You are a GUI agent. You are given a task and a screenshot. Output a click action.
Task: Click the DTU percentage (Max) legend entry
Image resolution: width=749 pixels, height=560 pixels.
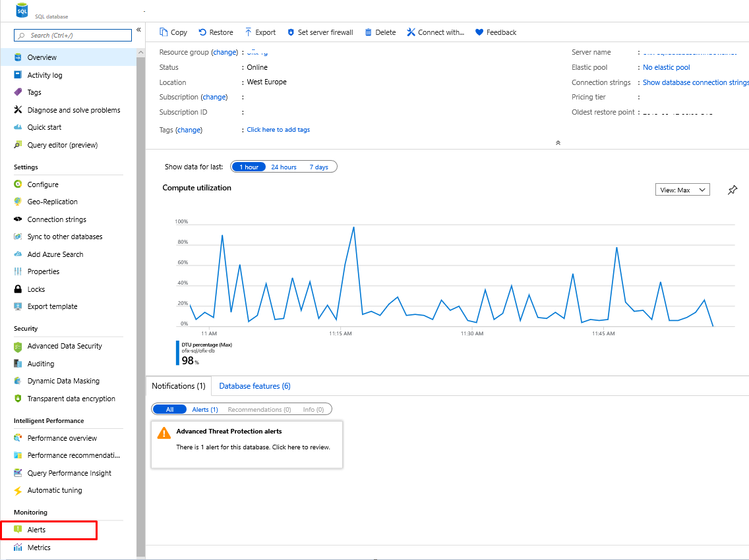pyautogui.click(x=204, y=353)
